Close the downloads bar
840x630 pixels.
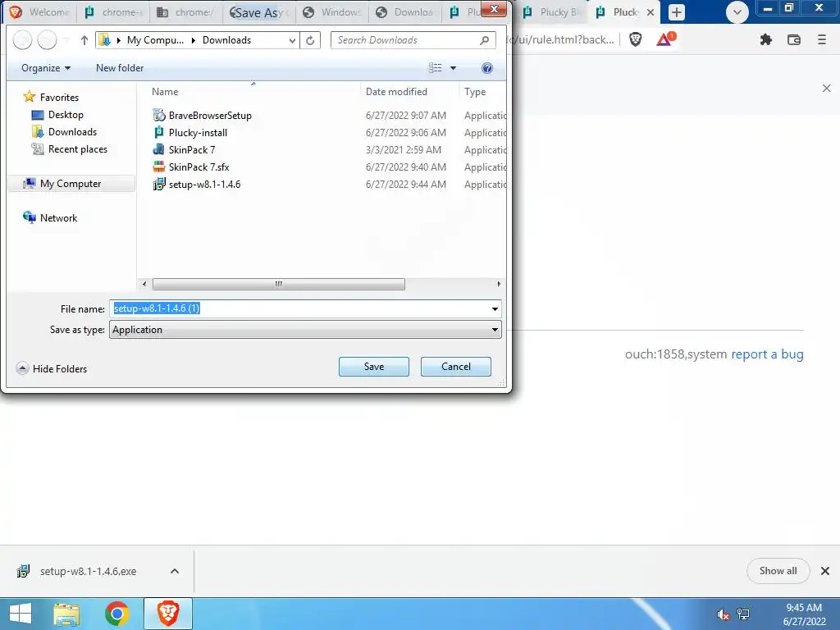[825, 571]
